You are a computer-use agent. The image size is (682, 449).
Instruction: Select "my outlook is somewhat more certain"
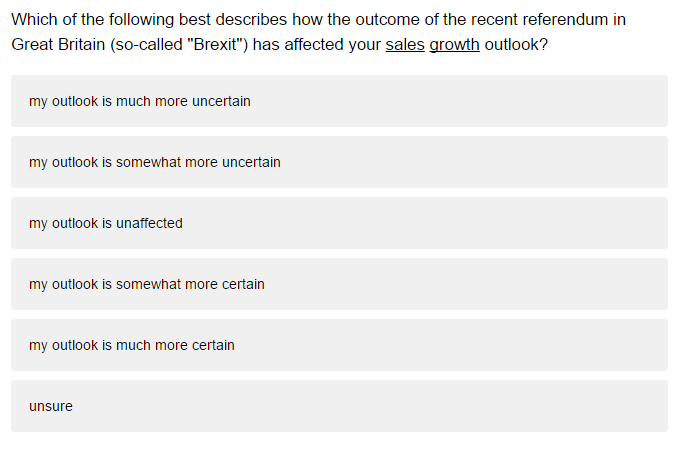(339, 284)
